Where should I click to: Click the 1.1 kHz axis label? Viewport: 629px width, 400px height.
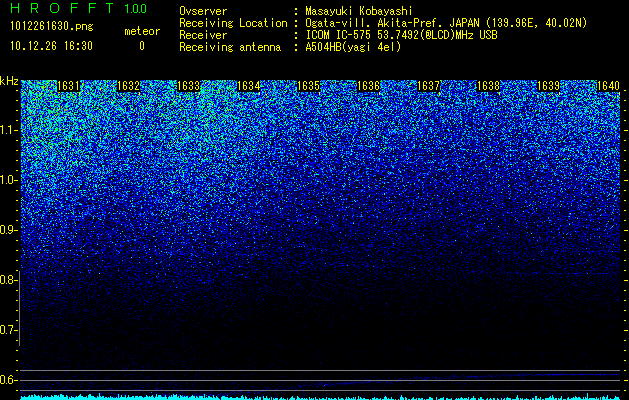pos(8,130)
